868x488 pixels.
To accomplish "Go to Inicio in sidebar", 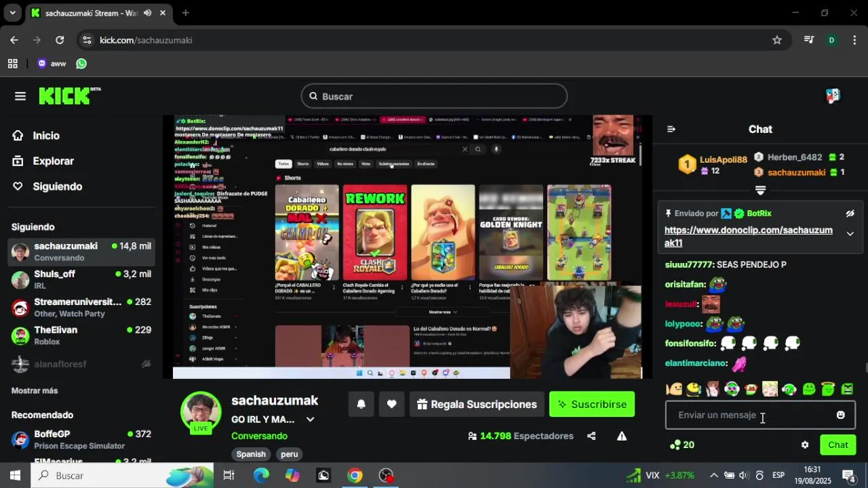I will [x=46, y=136].
